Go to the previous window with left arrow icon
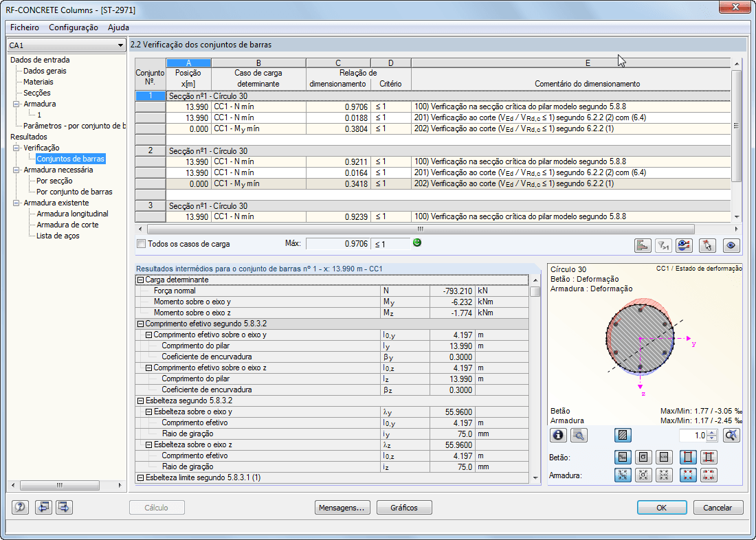This screenshot has height=540, width=756. (43, 508)
